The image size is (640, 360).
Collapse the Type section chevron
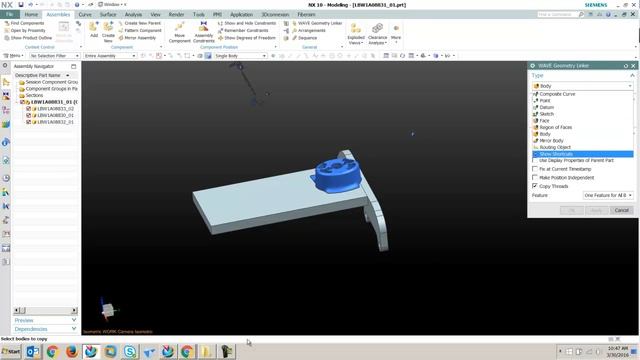pos(632,76)
